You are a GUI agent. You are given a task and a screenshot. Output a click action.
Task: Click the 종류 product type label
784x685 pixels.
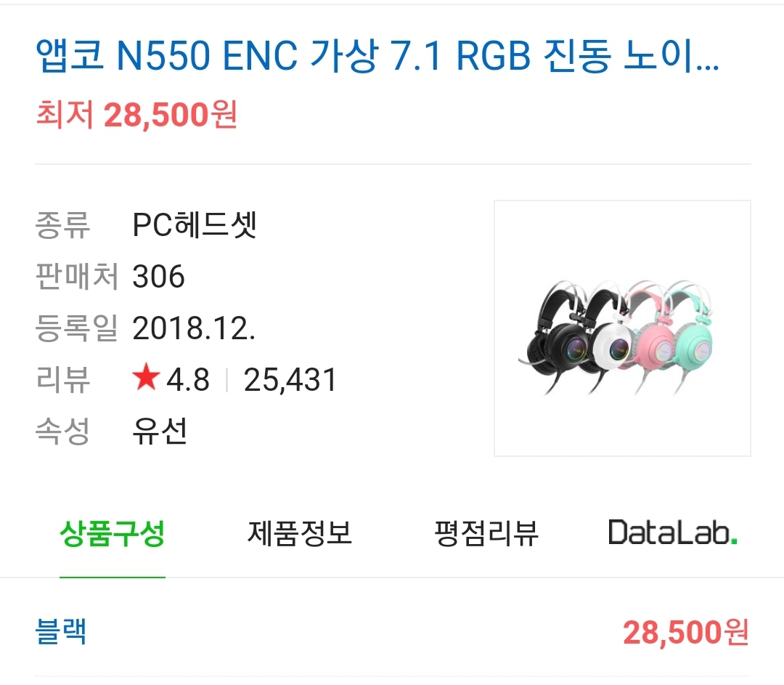(63, 225)
